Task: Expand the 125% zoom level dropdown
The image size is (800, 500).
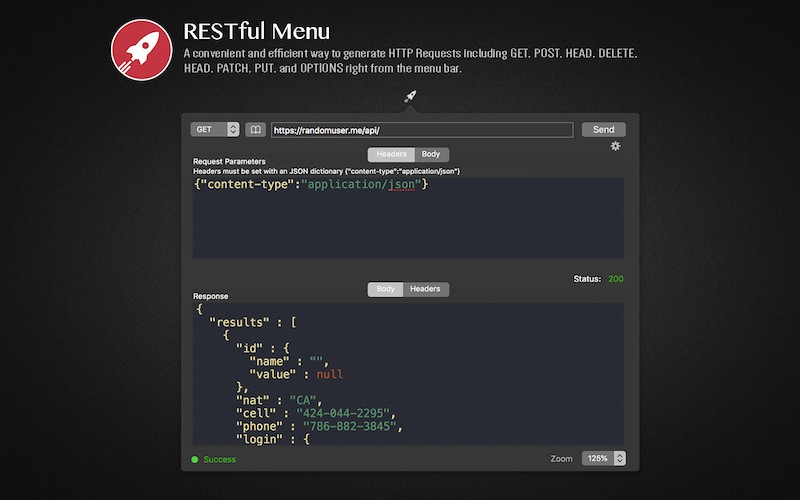Action: coord(604,458)
